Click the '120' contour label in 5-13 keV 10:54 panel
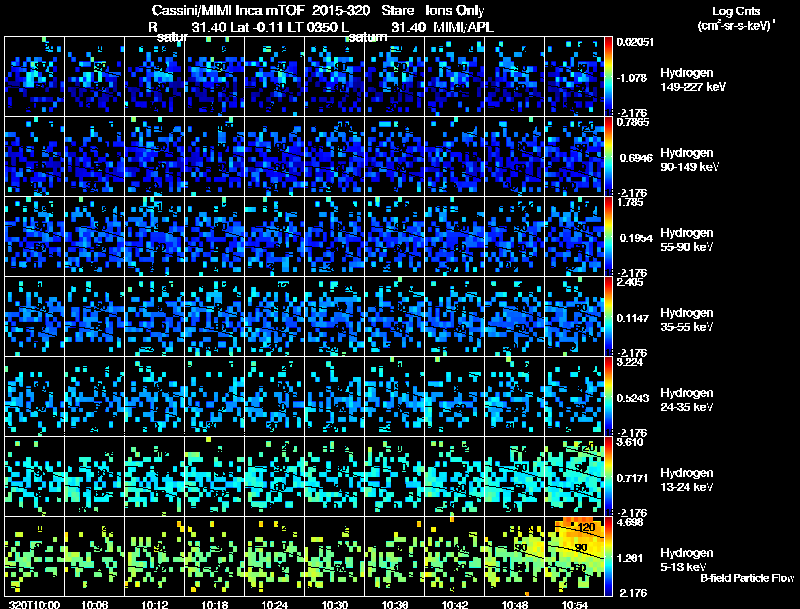 click(586, 527)
